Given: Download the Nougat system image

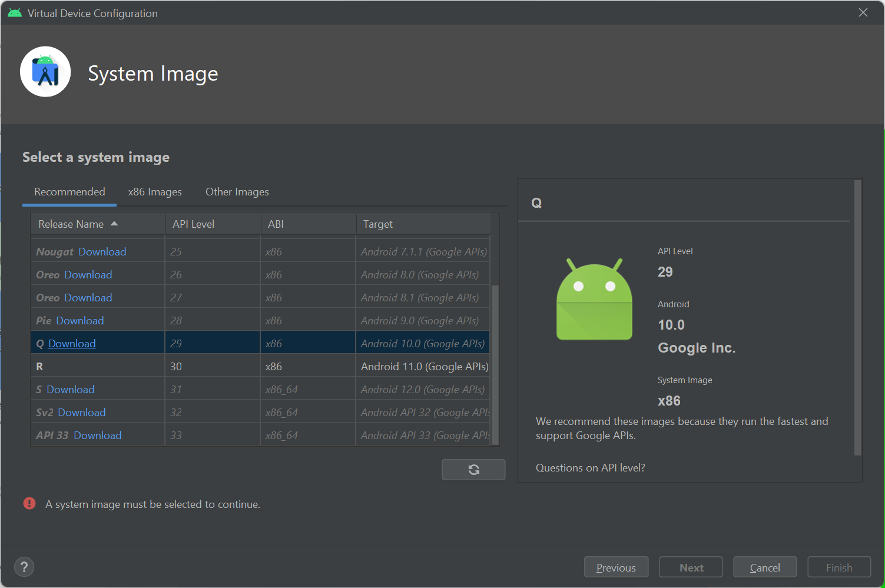Looking at the screenshot, I should 102,251.
